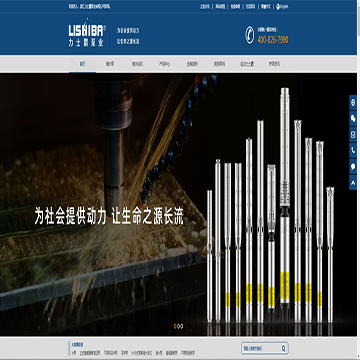This screenshot has width=360, height=360.
Task: Open the QQ customer service icon in sidebar
Action: point(353,103)
